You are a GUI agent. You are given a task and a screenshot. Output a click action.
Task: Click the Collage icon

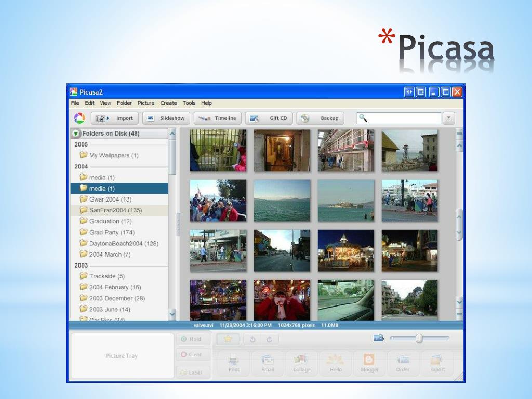click(302, 363)
